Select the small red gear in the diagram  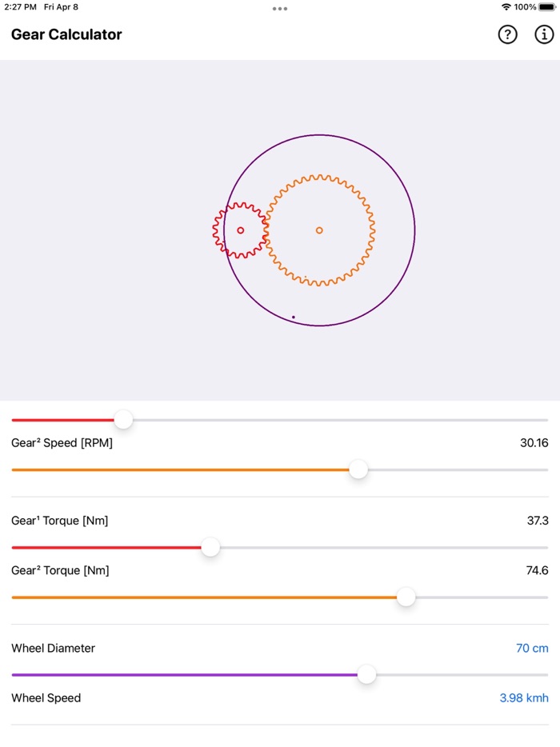[x=239, y=230]
